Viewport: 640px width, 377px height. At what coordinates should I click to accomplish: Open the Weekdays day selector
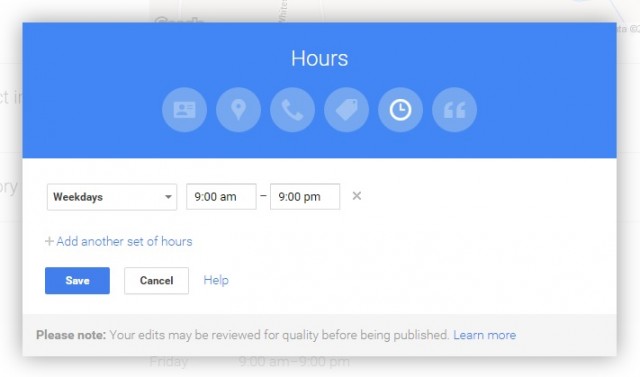[x=112, y=197]
